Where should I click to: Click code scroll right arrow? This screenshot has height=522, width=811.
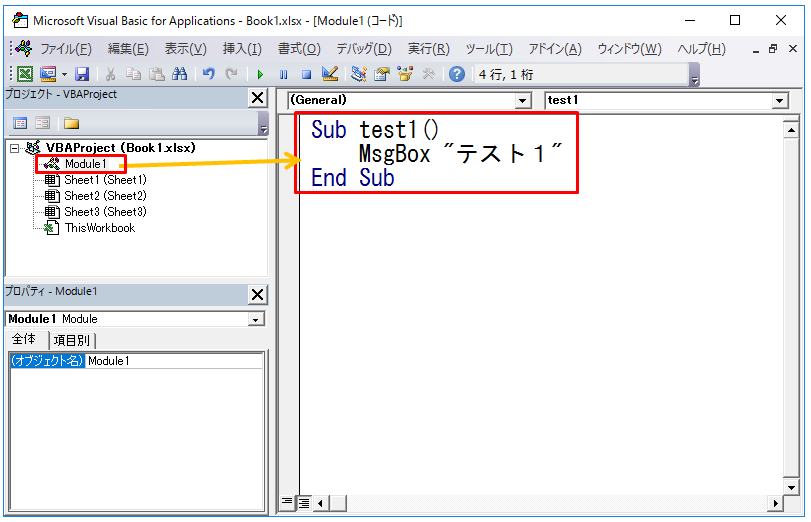tap(775, 503)
